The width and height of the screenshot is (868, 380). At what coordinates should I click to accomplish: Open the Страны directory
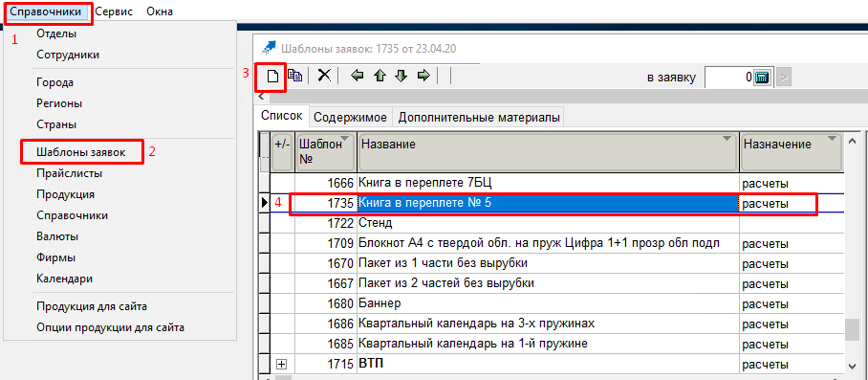56,124
